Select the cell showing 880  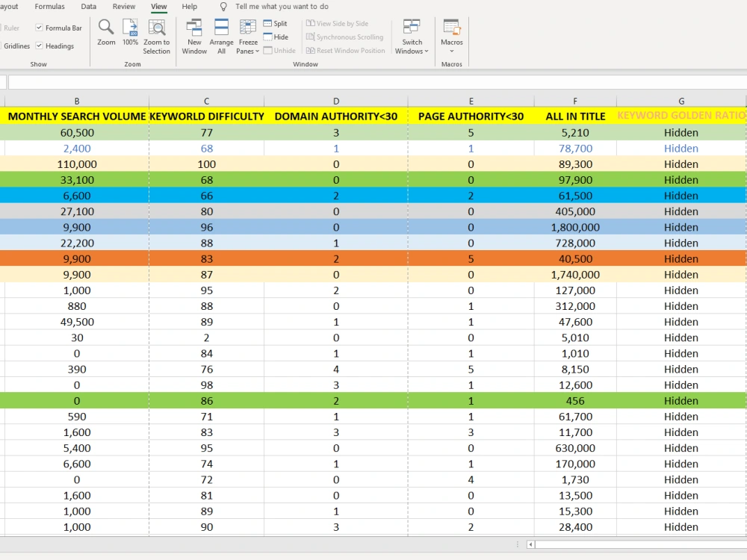77,305
